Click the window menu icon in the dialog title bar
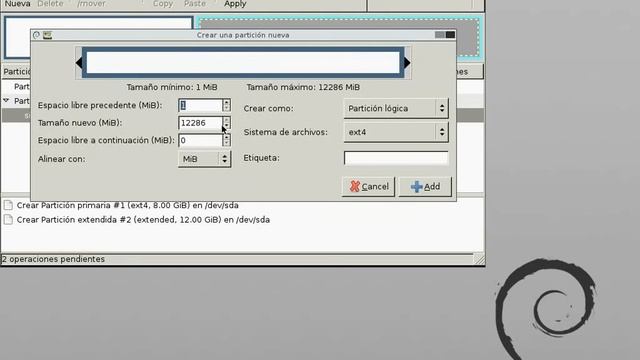The height and width of the screenshot is (360, 640). pos(36,35)
